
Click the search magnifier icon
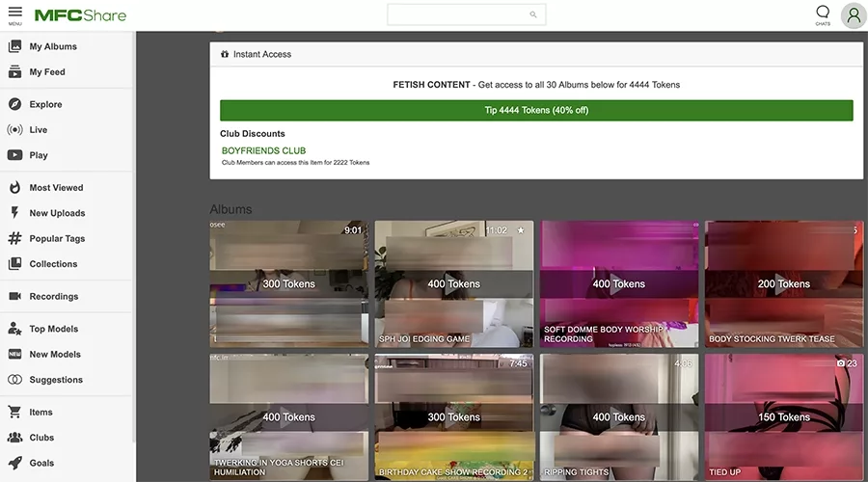(533, 14)
